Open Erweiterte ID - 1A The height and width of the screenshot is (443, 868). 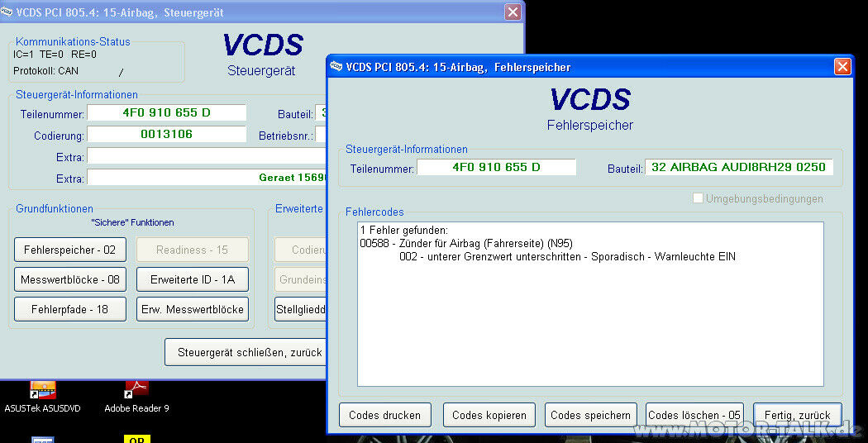coord(193,279)
